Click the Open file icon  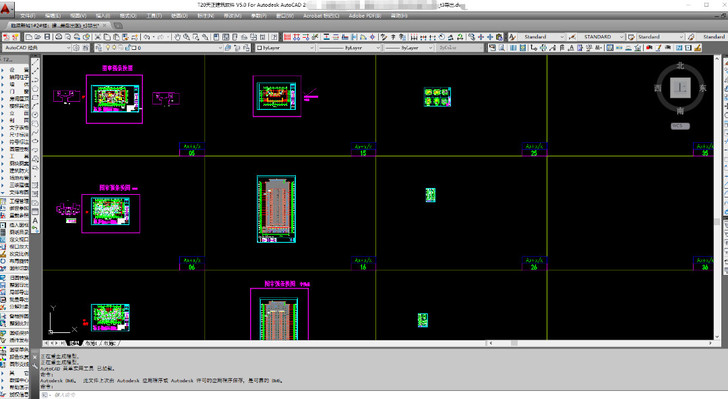coord(38,37)
